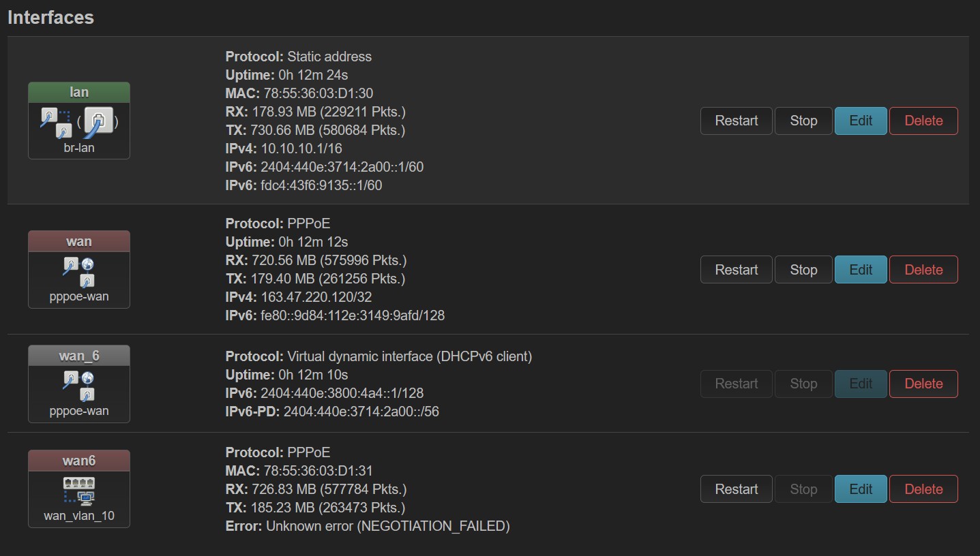Edit the wan6 interface
This screenshot has width=980, height=556.
click(861, 489)
